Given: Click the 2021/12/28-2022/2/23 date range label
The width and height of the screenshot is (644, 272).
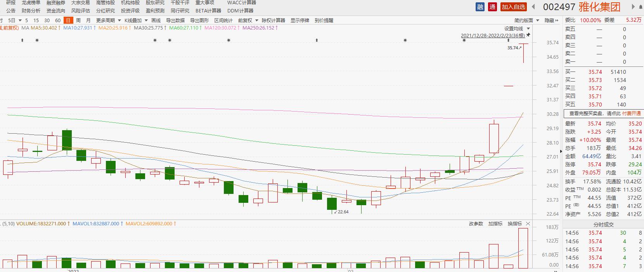Looking at the screenshot, I should coord(492,36).
